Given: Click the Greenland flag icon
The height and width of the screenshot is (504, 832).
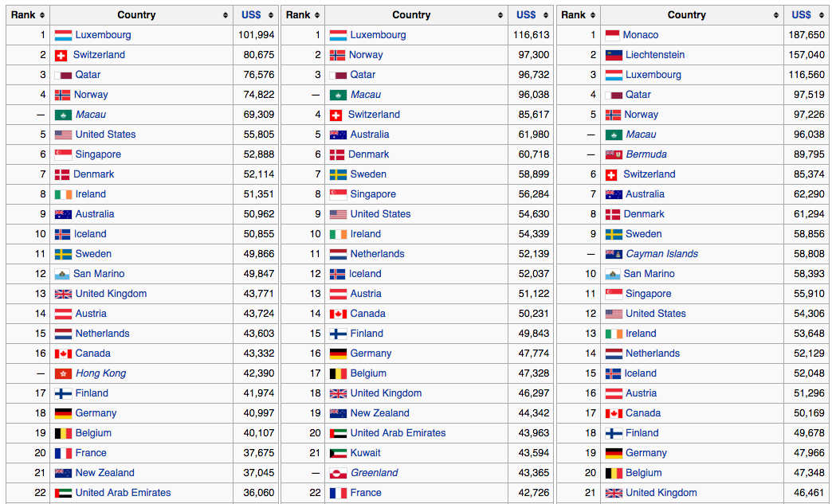Looking at the screenshot, I should coord(338,473).
